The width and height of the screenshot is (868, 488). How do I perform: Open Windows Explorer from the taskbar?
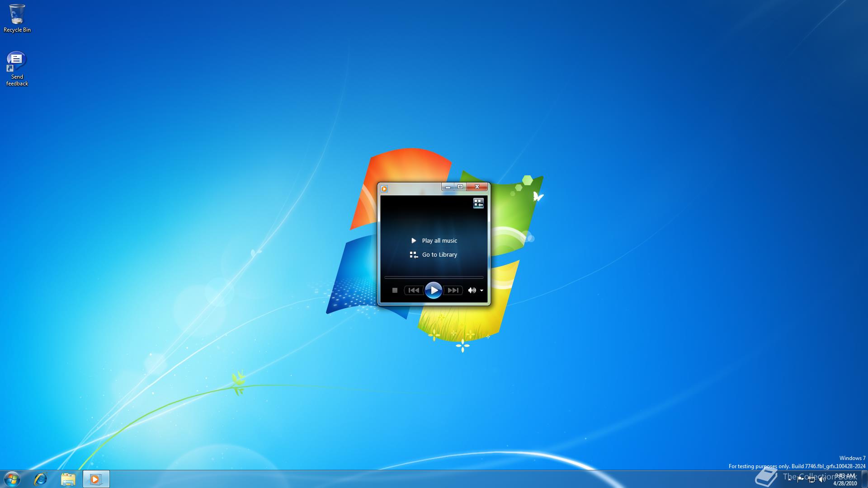pyautogui.click(x=68, y=479)
